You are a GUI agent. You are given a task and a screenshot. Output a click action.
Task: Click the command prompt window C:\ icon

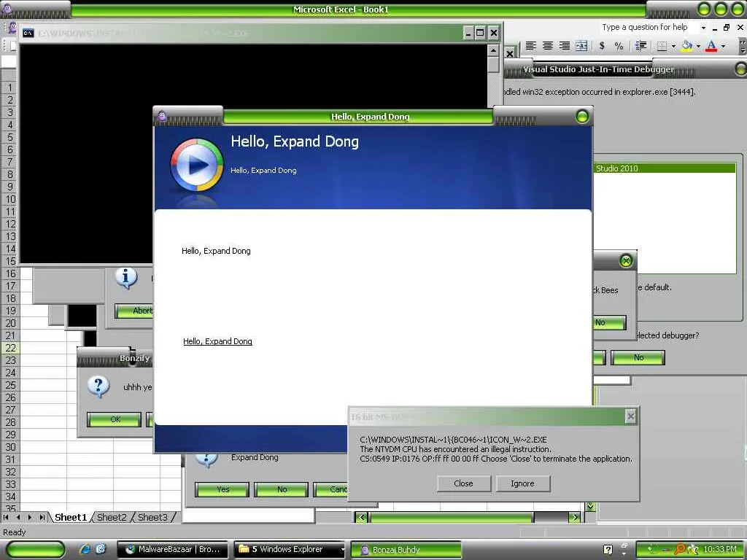28,33
